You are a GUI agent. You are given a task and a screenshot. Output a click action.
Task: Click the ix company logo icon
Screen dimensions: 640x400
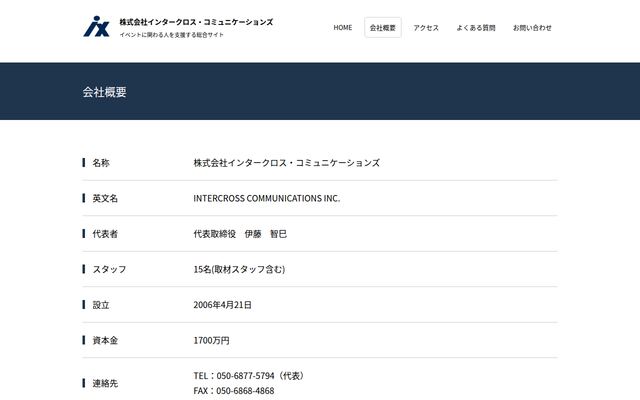tap(97, 27)
